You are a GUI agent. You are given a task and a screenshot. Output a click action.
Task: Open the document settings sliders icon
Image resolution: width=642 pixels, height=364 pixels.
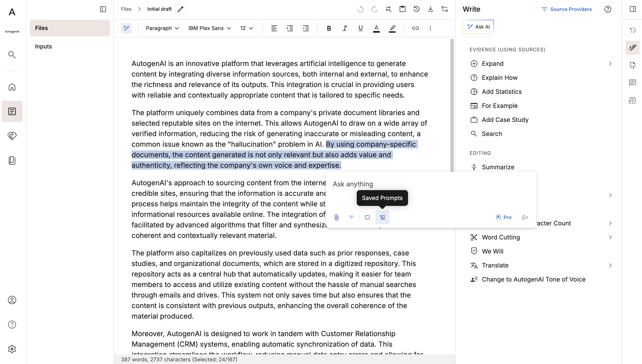(x=445, y=9)
